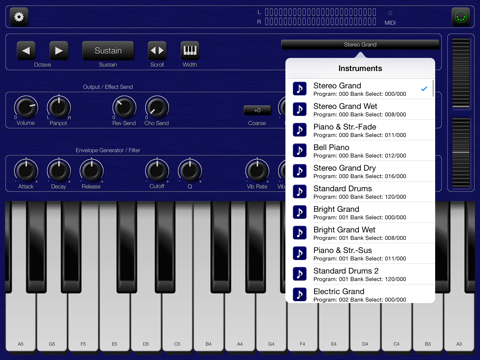The image size is (480, 360).
Task: Click the Vib Rate knob
Action: click(x=257, y=171)
